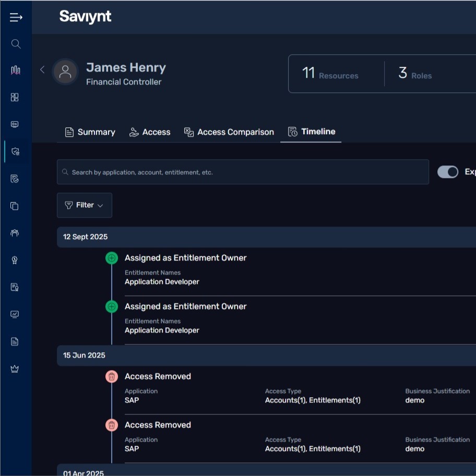This screenshot has width=476, height=476.
Task: Open the dashboard grid tiles sidebar icon
Action: click(x=15, y=97)
